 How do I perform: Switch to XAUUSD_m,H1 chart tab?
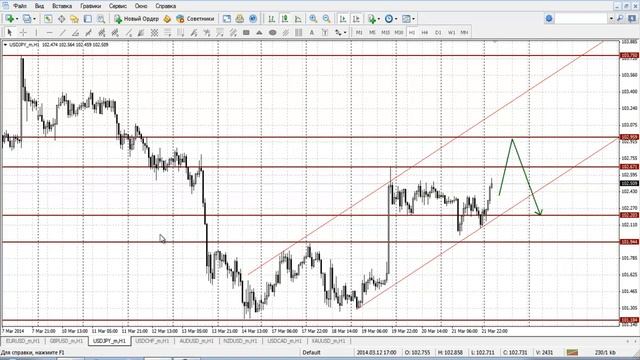click(x=329, y=341)
